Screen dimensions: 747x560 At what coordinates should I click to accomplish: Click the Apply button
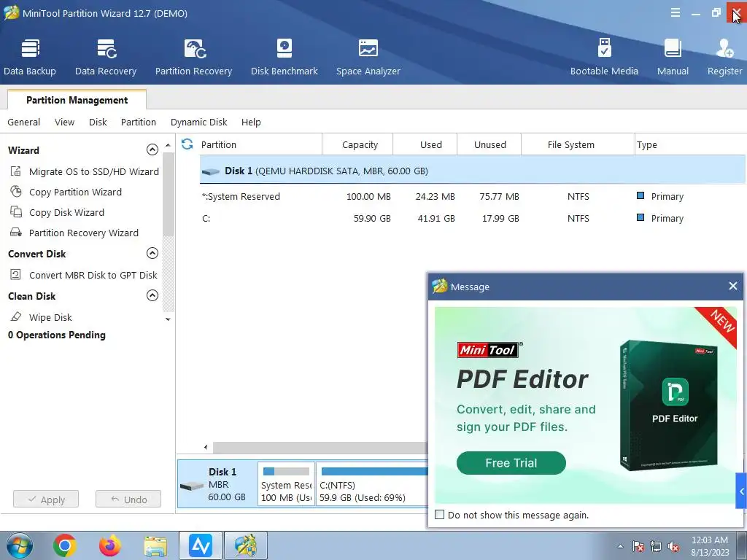pyautogui.click(x=46, y=499)
